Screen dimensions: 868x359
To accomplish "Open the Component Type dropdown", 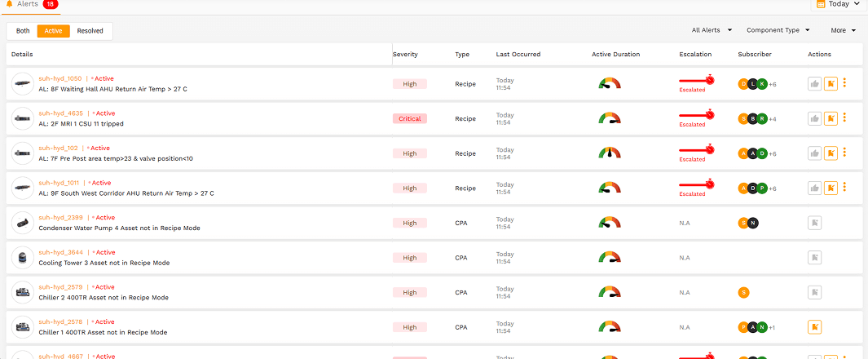I will (x=778, y=30).
